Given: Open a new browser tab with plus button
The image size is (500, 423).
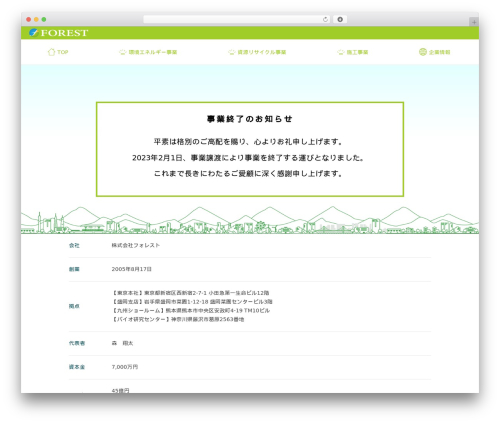Looking at the screenshot, I should click(474, 22).
